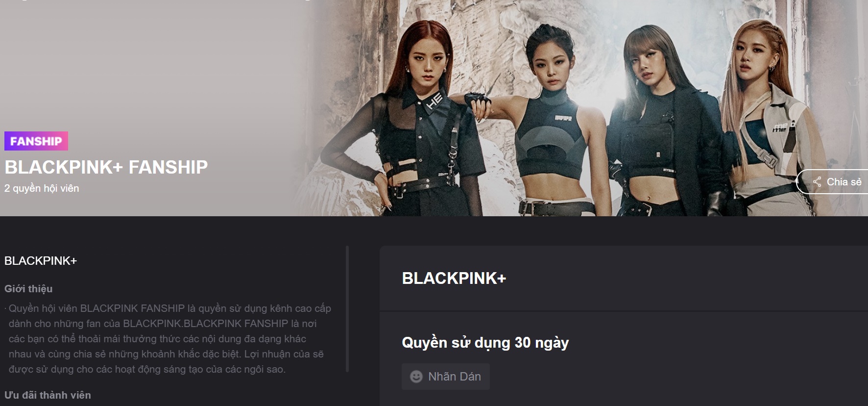Open the BLACKPINK+ FANSHIP title

coord(106,167)
